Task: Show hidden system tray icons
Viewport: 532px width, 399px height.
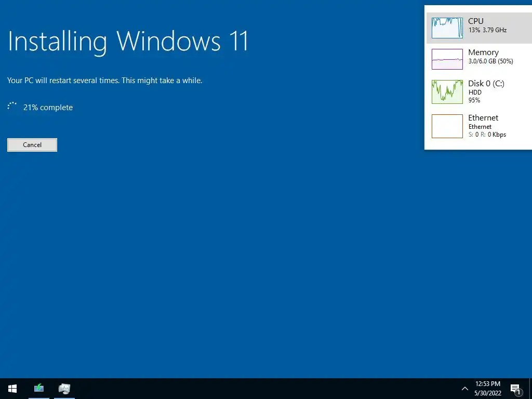Action: tap(465, 389)
